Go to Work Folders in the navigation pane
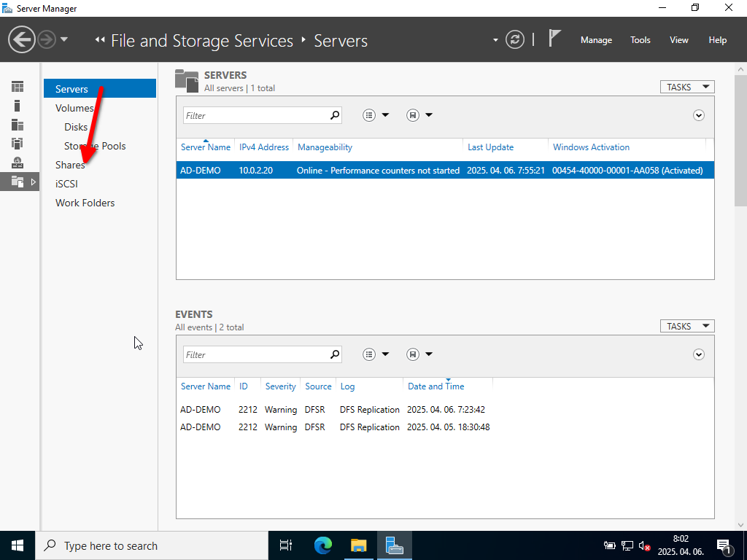Viewport: 747px width, 560px height. [x=85, y=203]
